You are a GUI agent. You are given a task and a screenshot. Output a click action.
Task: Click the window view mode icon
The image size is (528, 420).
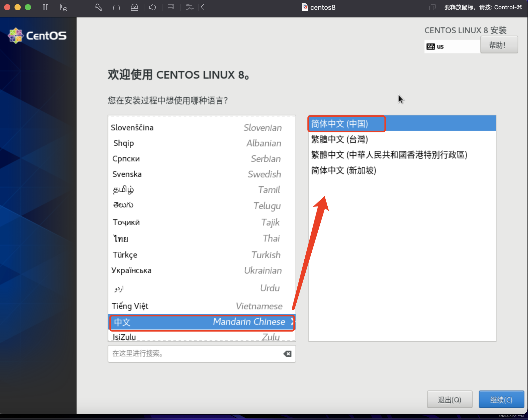click(432, 7)
